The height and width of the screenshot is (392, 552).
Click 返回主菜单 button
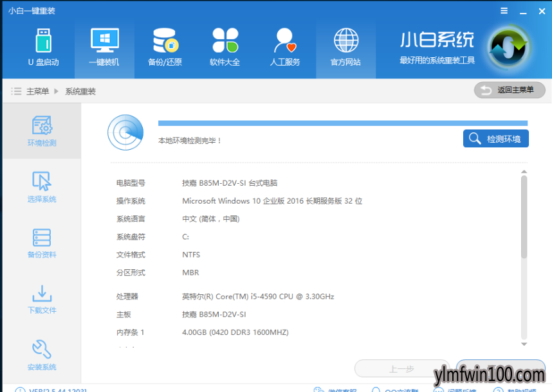510,90
